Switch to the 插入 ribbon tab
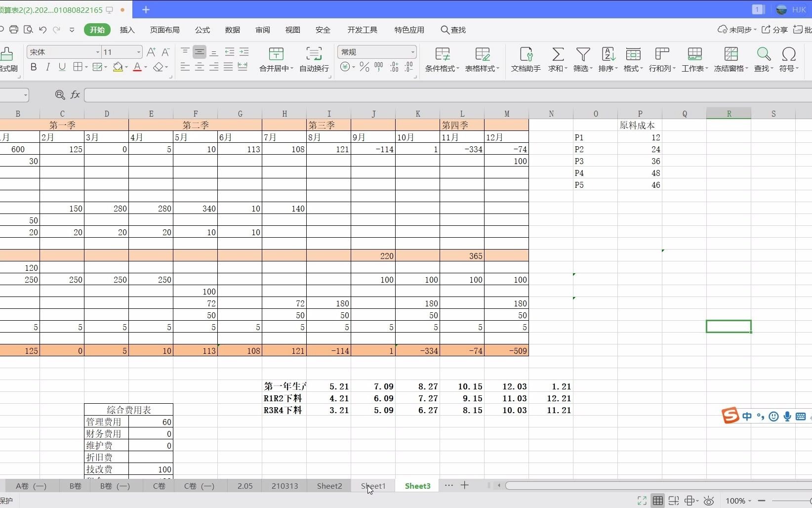812x508 pixels. (x=127, y=30)
